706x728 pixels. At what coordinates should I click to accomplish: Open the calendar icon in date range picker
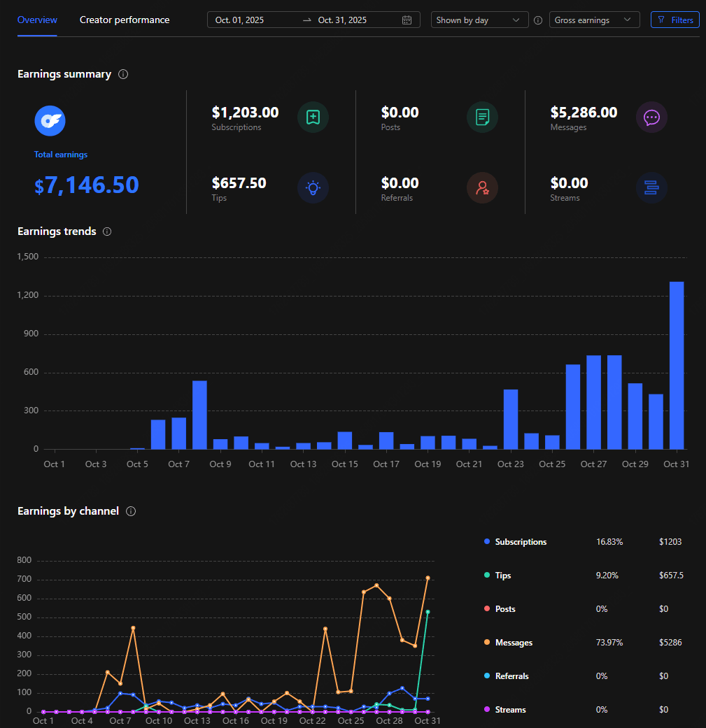pyautogui.click(x=407, y=20)
